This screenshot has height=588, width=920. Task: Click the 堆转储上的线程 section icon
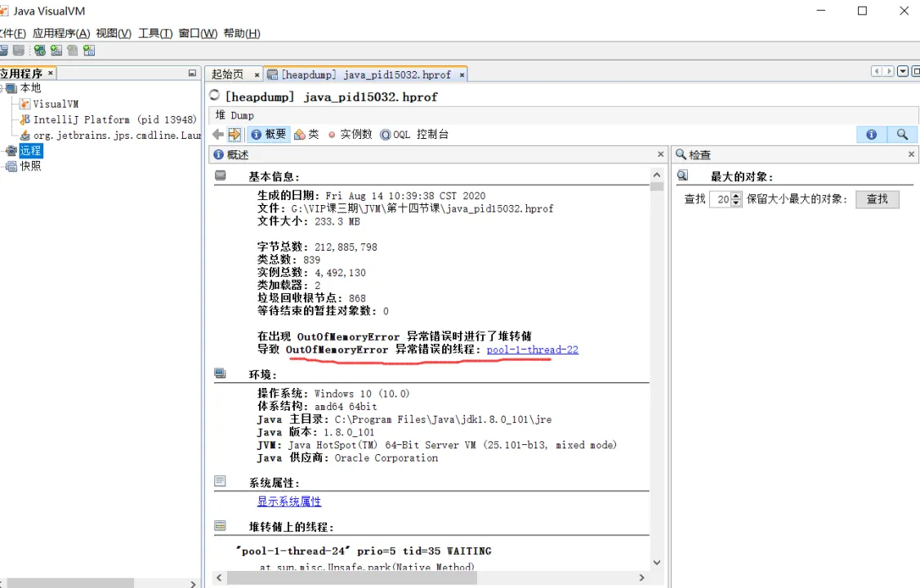221,526
